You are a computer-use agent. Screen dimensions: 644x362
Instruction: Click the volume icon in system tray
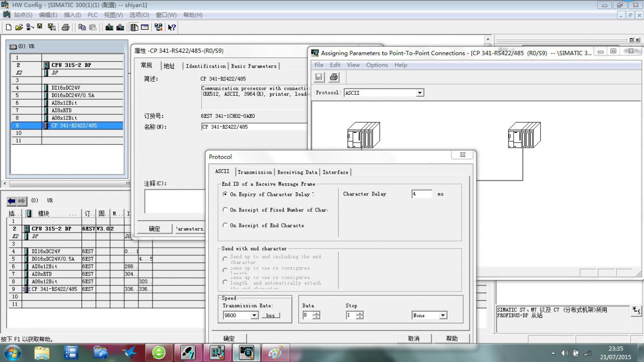point(565,353)
